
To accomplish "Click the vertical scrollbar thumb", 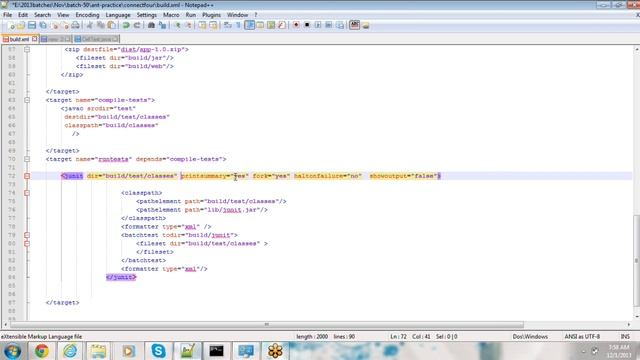I will click(636, 260).
